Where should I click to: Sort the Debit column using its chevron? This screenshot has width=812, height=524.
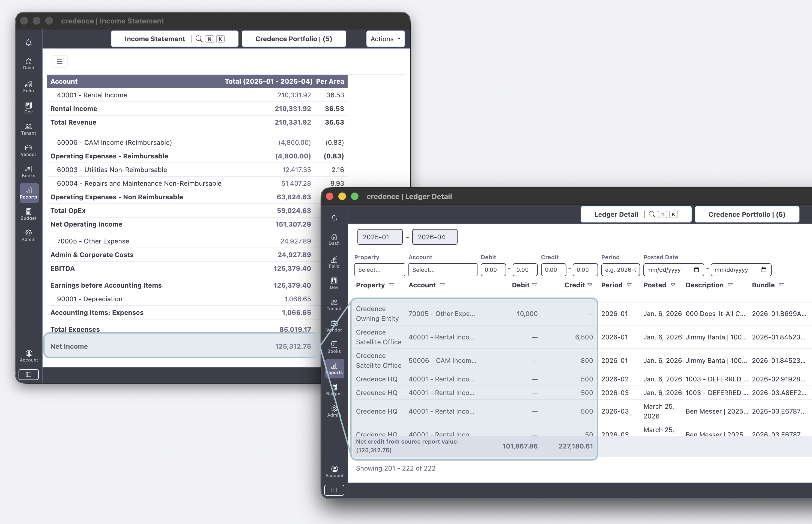(x=534, y=285)
